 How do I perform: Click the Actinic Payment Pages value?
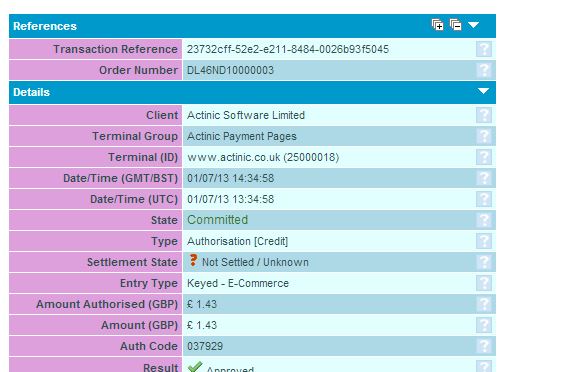[242, 136]
